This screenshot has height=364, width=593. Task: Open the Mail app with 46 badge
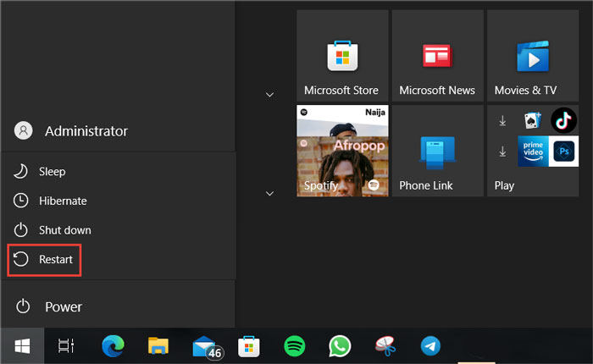pos(204,345)
